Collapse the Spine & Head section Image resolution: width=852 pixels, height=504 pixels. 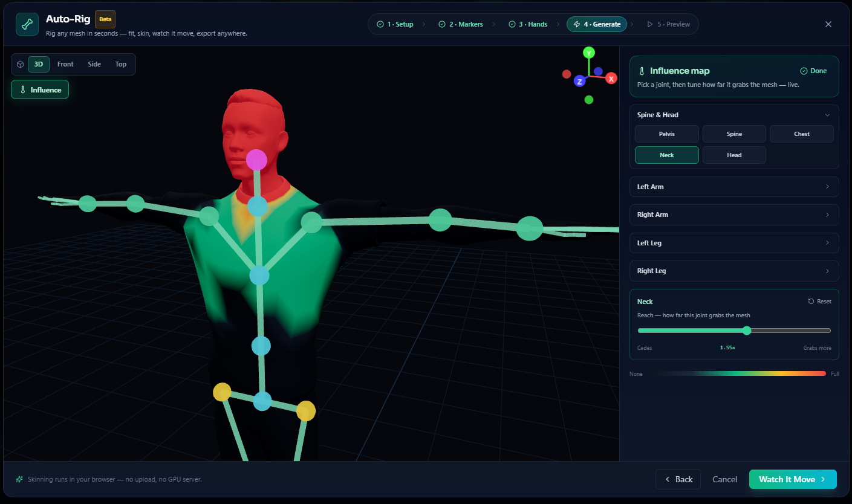[x=734, y=115]
